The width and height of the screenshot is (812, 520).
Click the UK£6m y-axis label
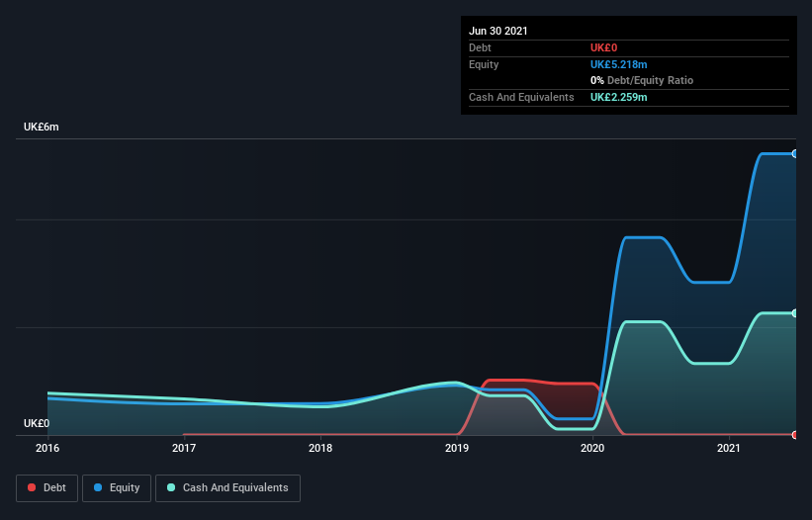pos(42,127)
